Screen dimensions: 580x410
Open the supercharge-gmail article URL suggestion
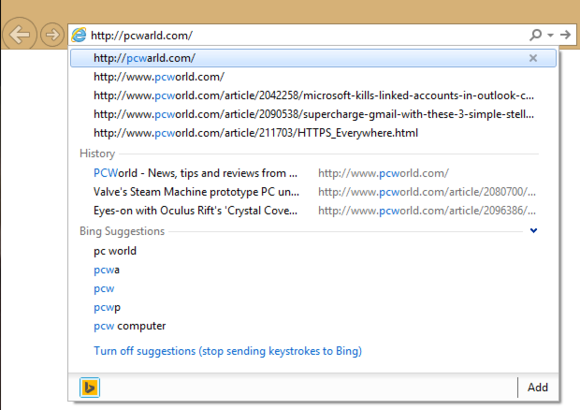pos(314,114)
